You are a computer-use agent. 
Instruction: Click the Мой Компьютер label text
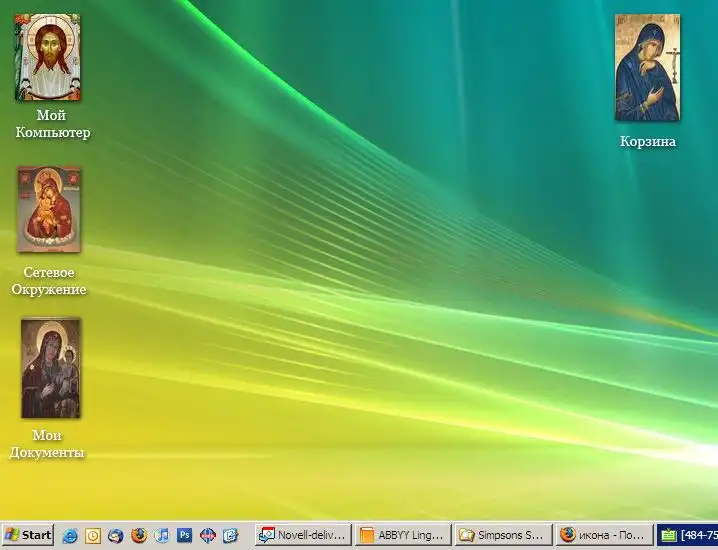click(52, 124)
